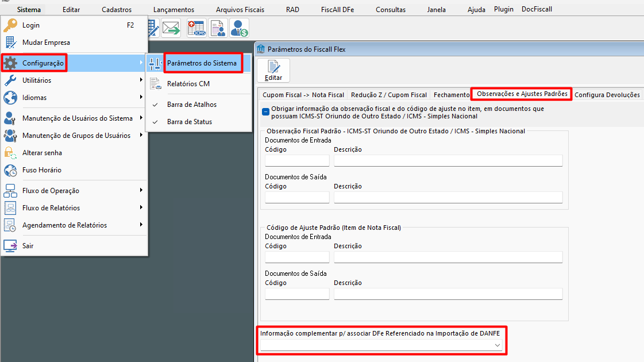Click the Sair monitor exit icon
This screenshot has height=362, width=644.
pyautogui.click(x=10, y=246)
